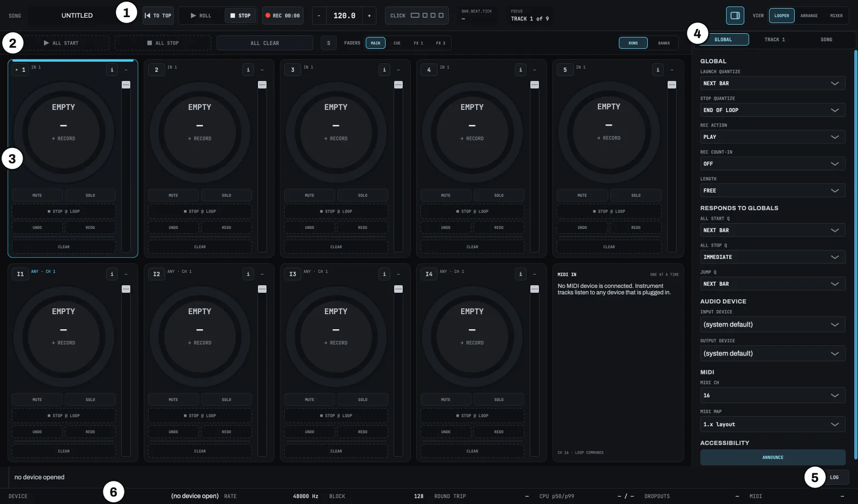Open the Input Device dropdown
This screenshot has width=858, height=504.
tap(773, 324)
